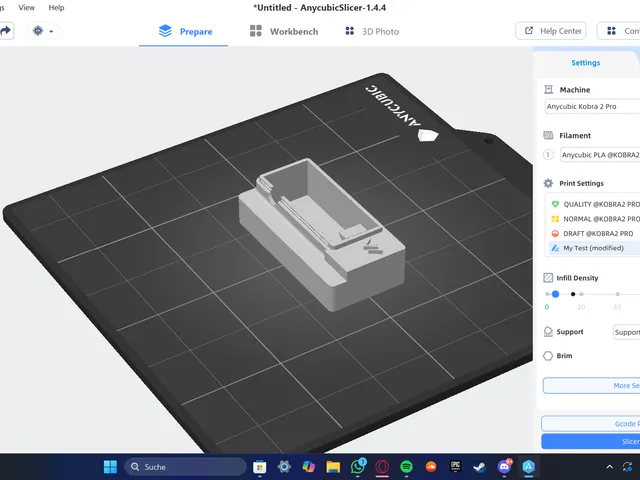Select DRAFT @KOBRA2 PRO preset
The width and height of the screenshot is (640, 480).
(x=595, y=233)
